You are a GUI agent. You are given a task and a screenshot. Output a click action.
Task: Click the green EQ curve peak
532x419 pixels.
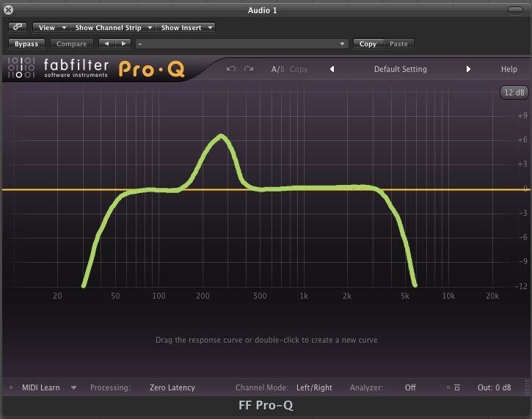[221, 136]
